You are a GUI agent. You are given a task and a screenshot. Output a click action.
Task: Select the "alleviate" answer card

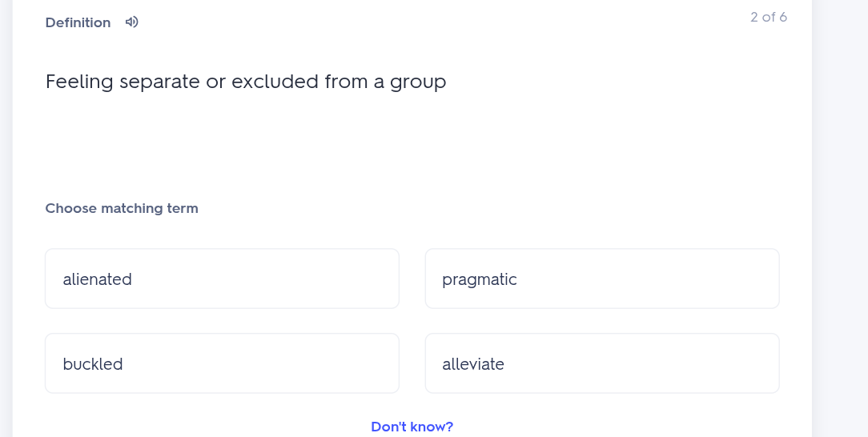point(601,363)
